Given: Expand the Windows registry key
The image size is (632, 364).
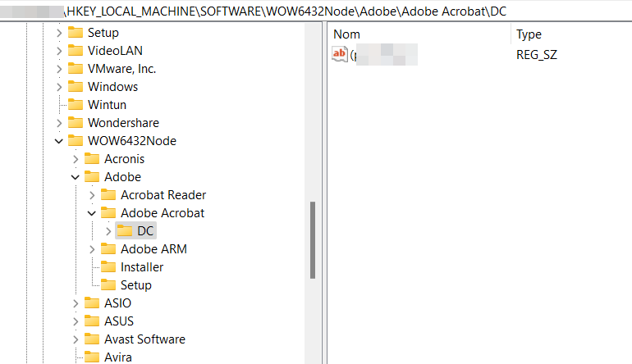Looking at the screenshot, I should click(x=59, y=87).
